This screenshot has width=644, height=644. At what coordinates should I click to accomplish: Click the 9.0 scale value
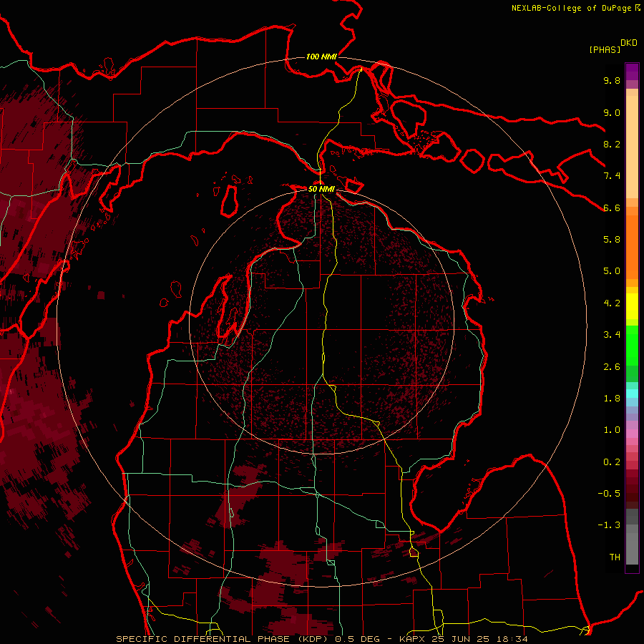[612, 112]
